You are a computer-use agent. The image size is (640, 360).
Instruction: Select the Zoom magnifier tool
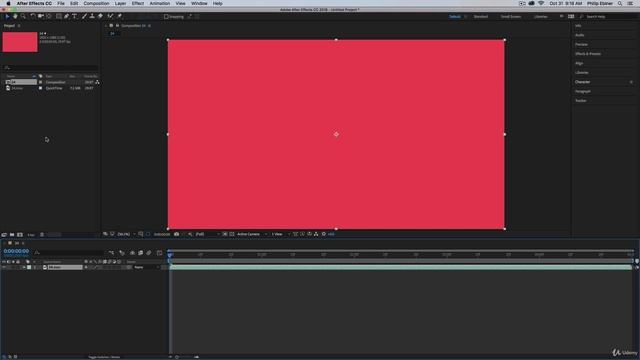(23, 16)
